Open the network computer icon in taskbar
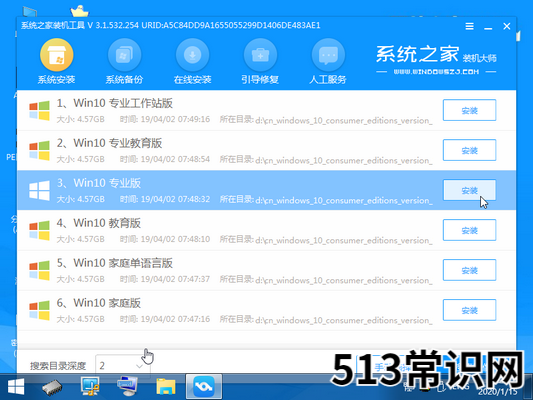 pos(90,387)
